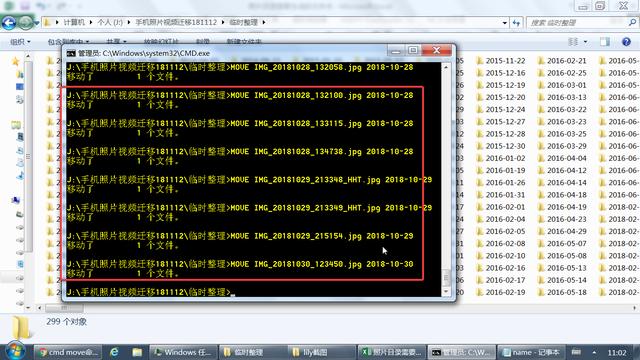
Task: Open the Windows Start button
Action: click(x=15, y=351)
